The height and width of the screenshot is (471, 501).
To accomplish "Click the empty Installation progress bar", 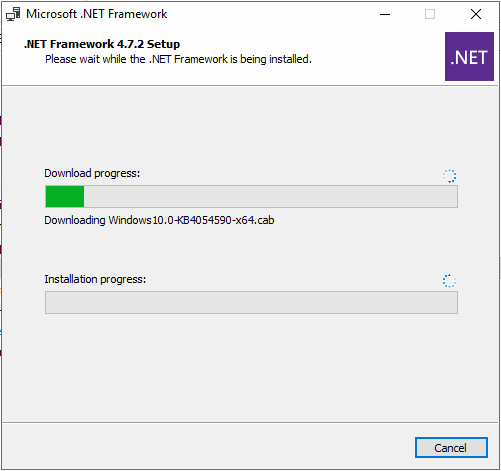I will [x=251, y=302].
